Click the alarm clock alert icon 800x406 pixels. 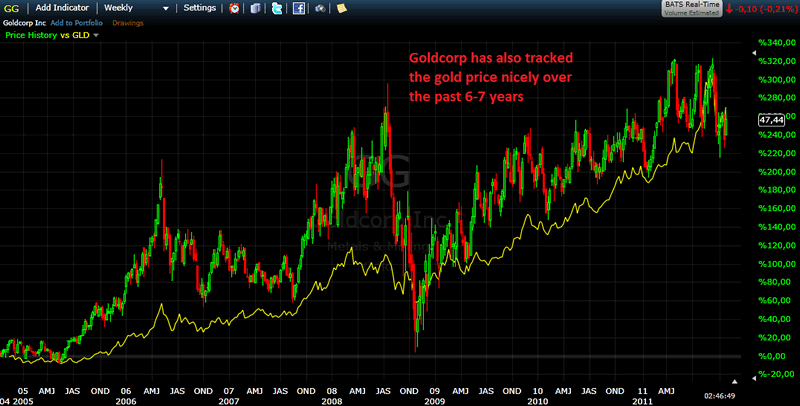coord(234,8)
